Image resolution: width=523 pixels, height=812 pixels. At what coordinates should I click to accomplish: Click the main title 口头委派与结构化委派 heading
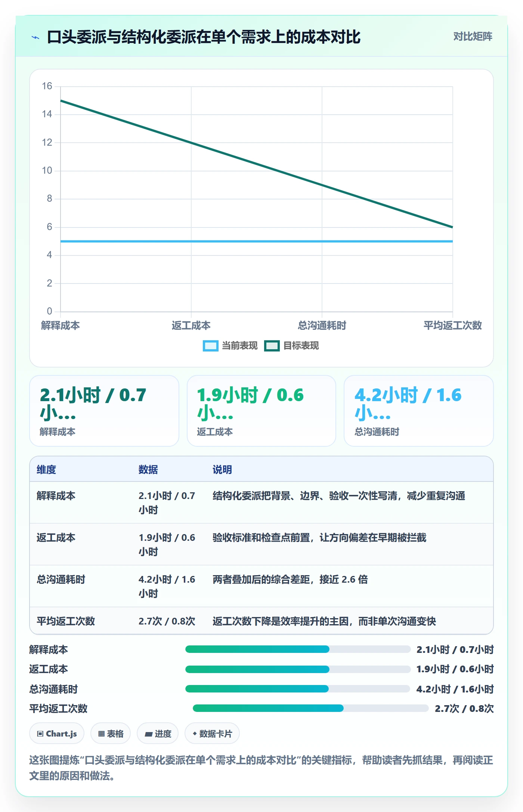click(204, 37)
